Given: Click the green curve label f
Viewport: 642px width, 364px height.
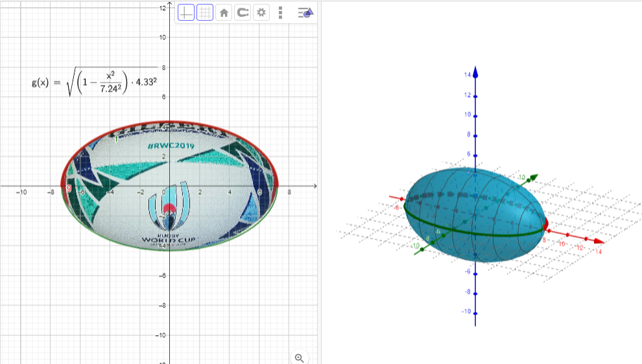Looking at the screenshot, I should 116,139.
